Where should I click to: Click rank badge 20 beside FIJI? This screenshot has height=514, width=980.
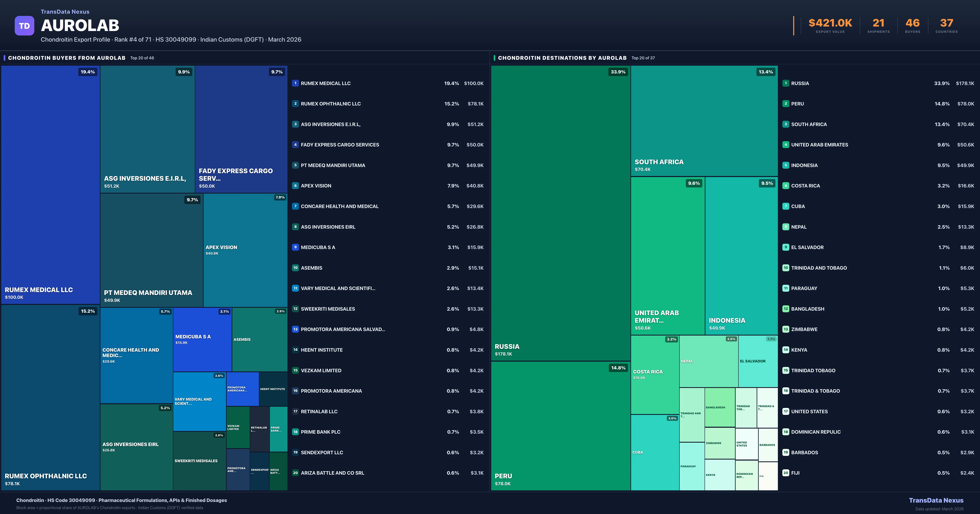[786, 473]
